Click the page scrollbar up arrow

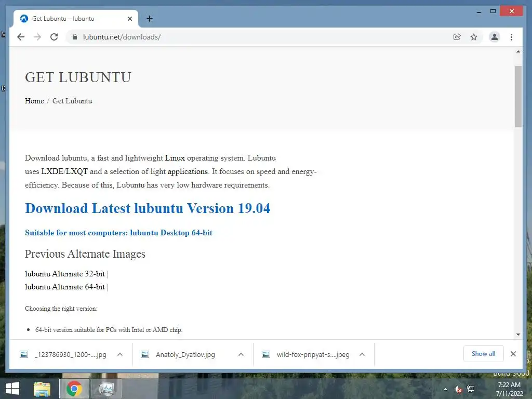[518, 51]
